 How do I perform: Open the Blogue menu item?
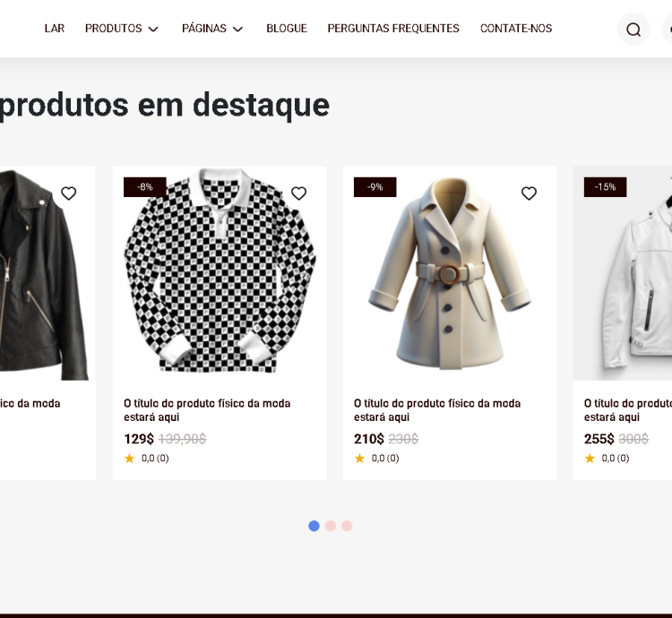pyautogui.click(x=287, y=29)
